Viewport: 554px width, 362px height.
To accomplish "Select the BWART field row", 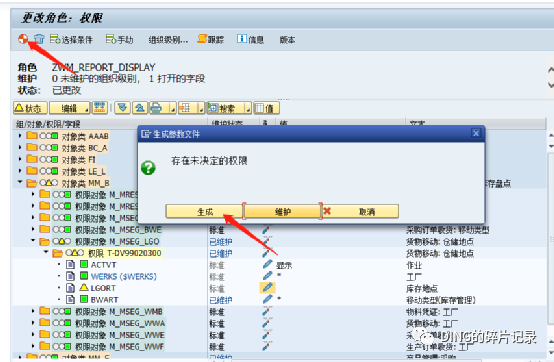I will coord(104,300).
